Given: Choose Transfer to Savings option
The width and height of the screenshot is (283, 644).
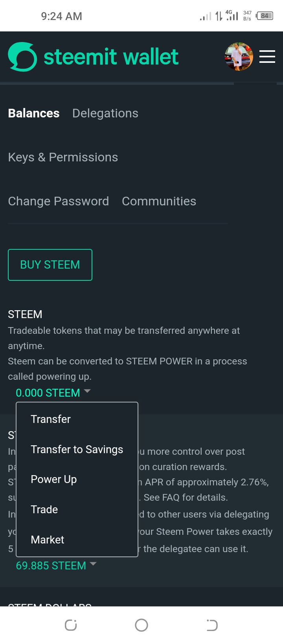Looking at the screenshot, I should coord(77,449).
